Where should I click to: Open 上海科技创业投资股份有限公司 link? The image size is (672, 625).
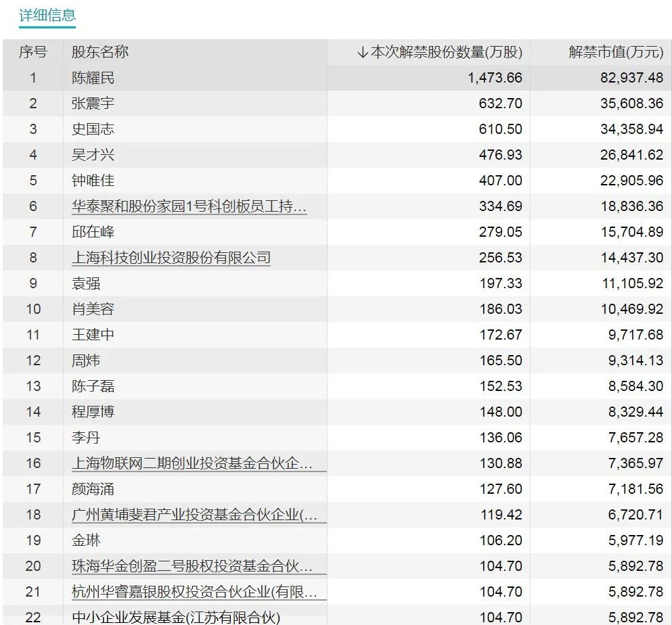171,258
